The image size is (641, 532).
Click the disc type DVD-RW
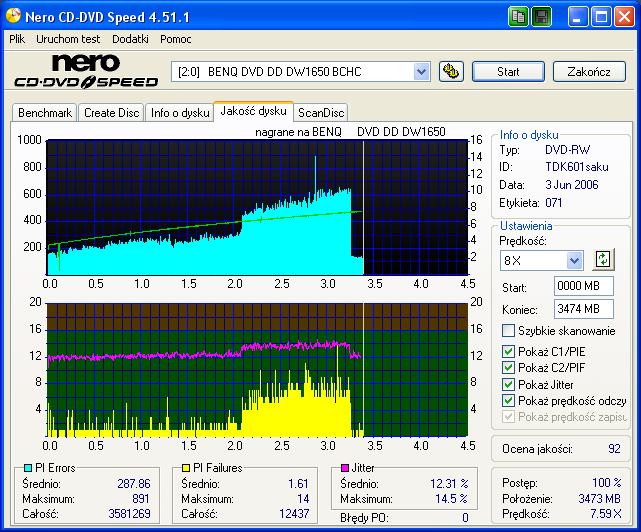[567, 150]
